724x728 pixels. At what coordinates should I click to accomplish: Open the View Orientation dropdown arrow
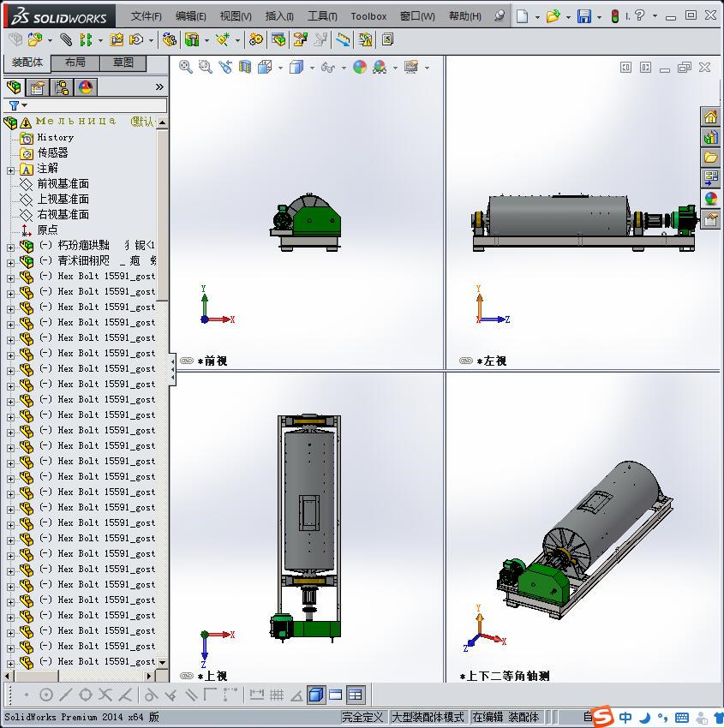click(x=280, y=69)
